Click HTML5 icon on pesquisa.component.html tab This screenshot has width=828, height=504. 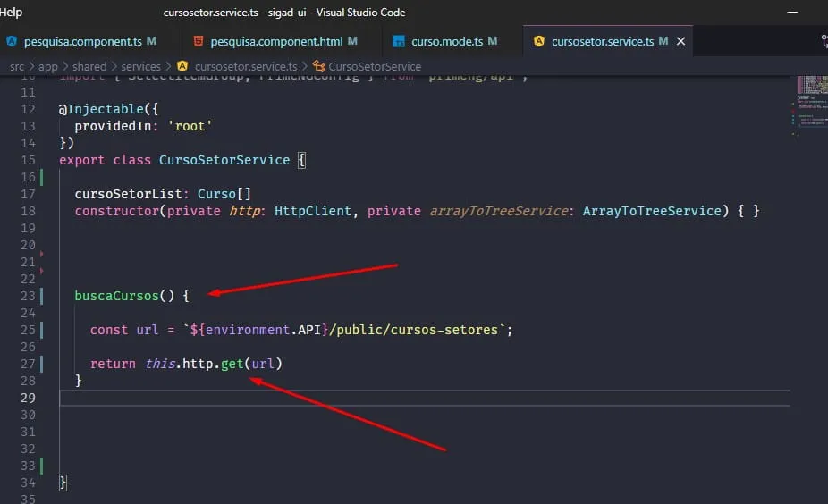pos(198,41)
